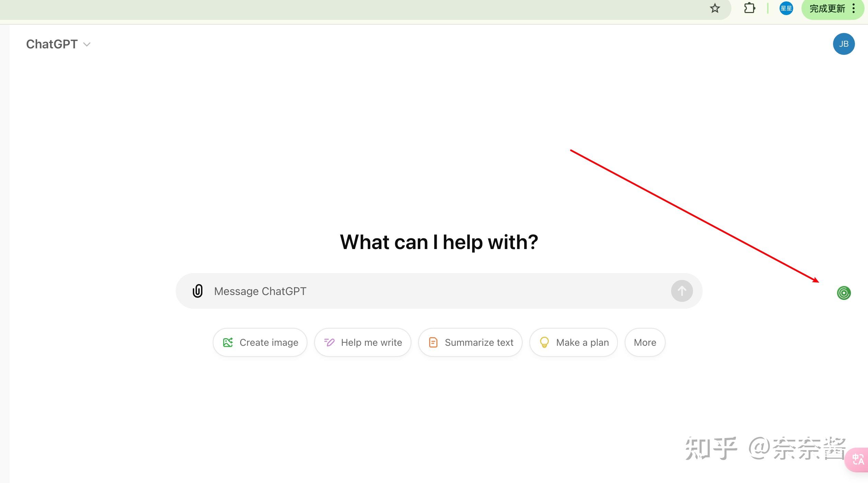Image resolution: width=868 pixels, height=483 pixels.
Task: Open browser extensions puzzle icon
Action: coord(749,8)
